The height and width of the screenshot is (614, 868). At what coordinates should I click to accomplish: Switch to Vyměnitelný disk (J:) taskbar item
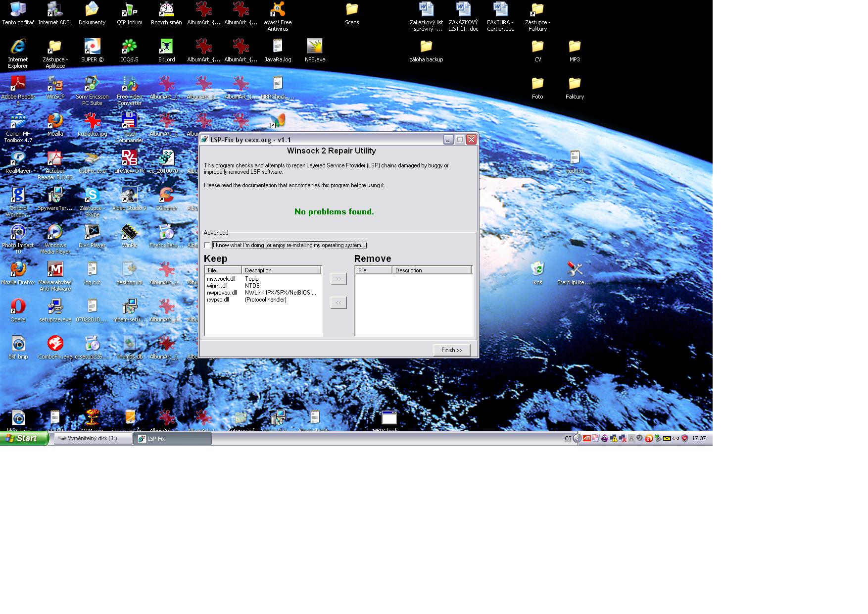(93, 438)
